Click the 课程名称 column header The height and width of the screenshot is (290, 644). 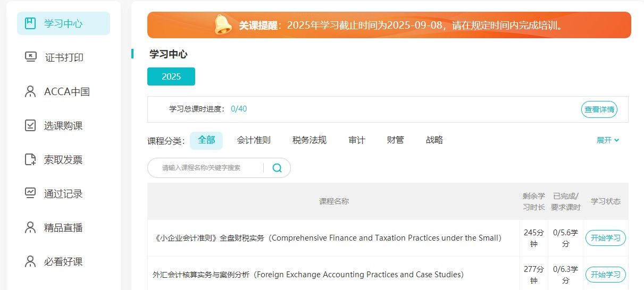334,201
